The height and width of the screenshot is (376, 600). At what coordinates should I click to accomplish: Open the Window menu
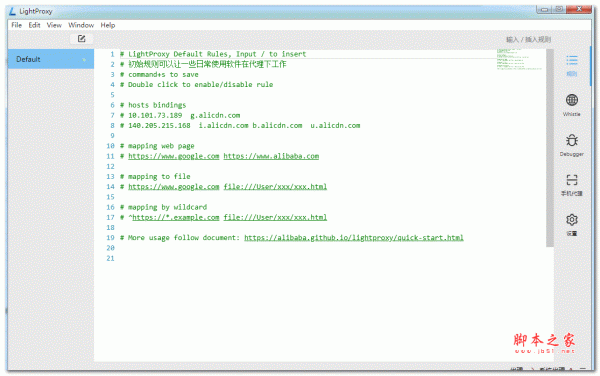click(x=81, y=25)
